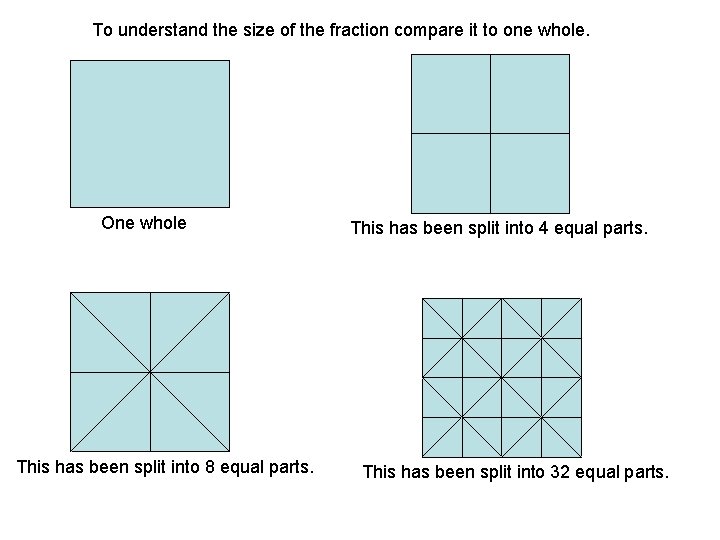Image resolution: width=720 pixels, height=540 pixels.
Task: Click top-left quarter of the 4-part square
Action: pyautogui.click(x=451, y=93)
